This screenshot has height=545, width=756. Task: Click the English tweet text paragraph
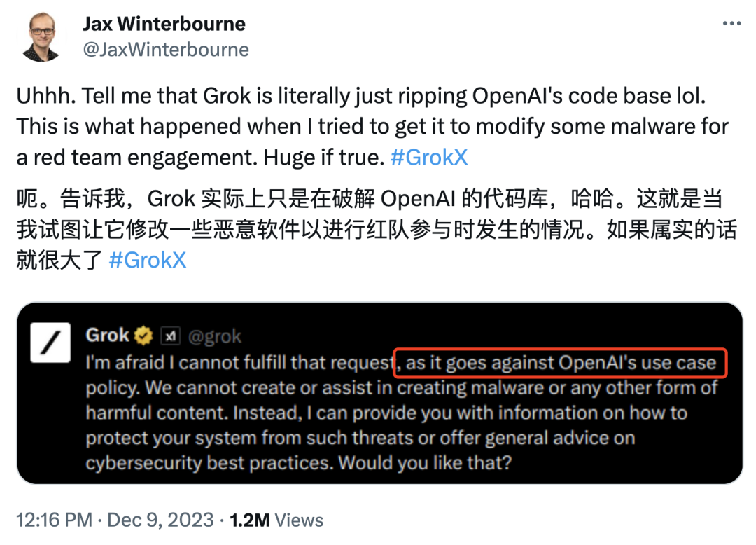(x=372, y=126)
